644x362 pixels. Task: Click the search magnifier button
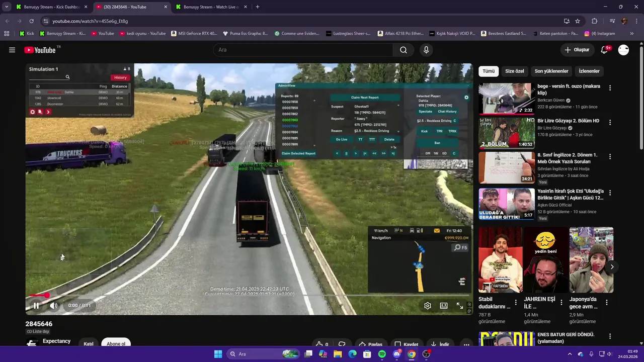404,50
